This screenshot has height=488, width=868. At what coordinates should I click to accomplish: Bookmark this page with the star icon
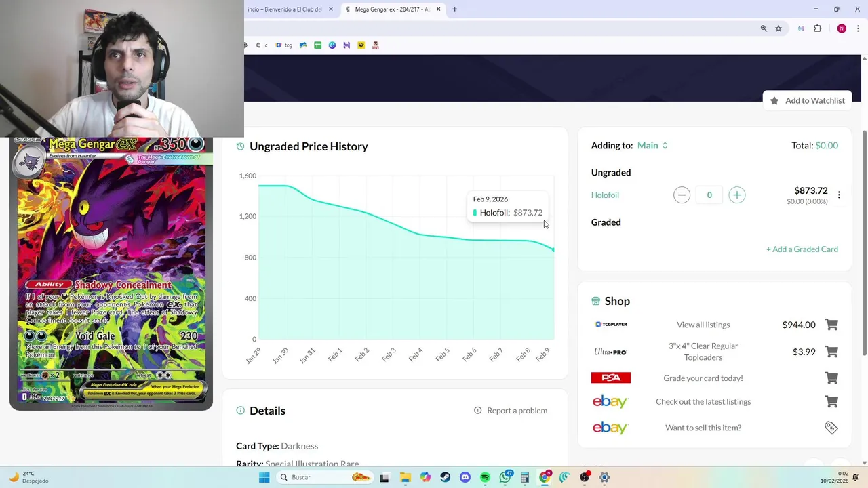click(778, 28)
